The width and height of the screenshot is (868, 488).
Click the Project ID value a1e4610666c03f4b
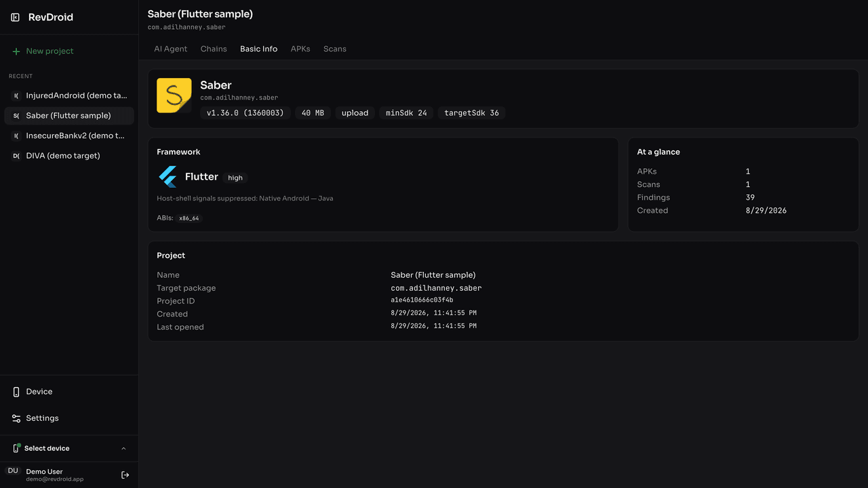[x=422, y=300]
